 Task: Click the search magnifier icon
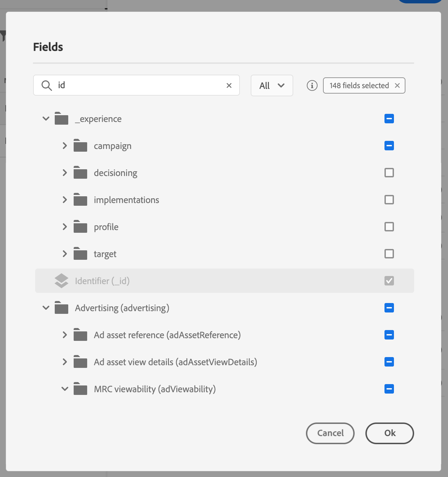[47, 85]
